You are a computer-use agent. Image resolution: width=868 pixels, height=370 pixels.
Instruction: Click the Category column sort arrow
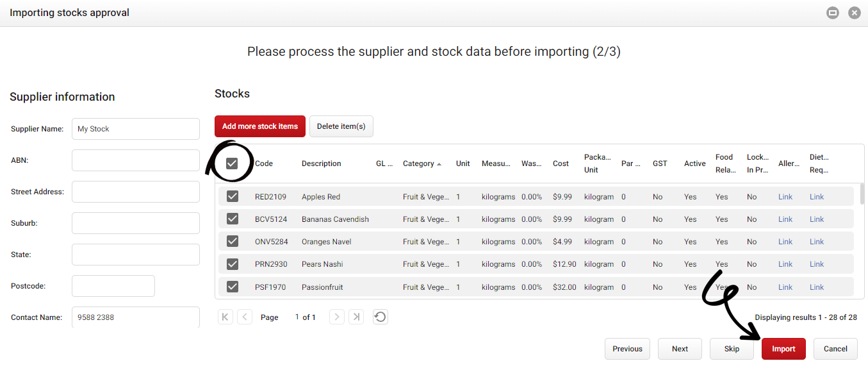[440, 164]
